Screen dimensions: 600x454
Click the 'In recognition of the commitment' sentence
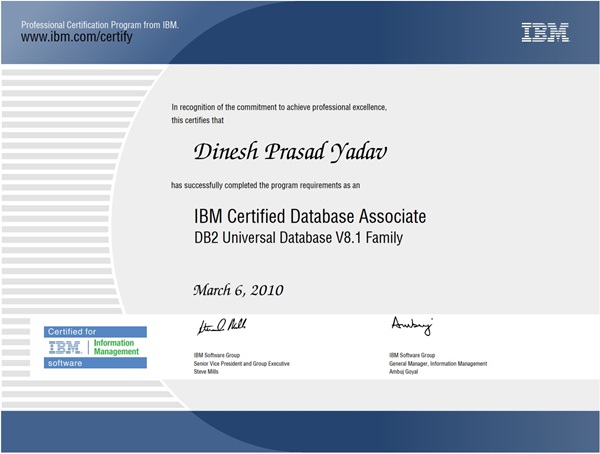pyautogui.click(x=279, y=107)
